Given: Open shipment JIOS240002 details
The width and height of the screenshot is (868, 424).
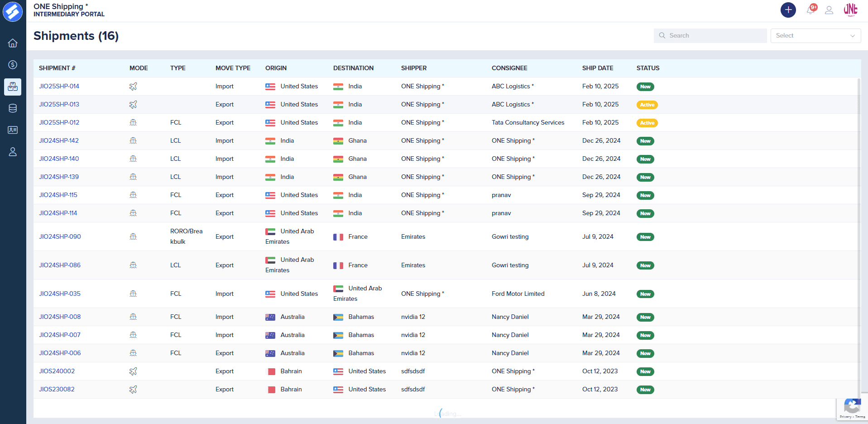Looking at the screenshot, I should 57,371.
